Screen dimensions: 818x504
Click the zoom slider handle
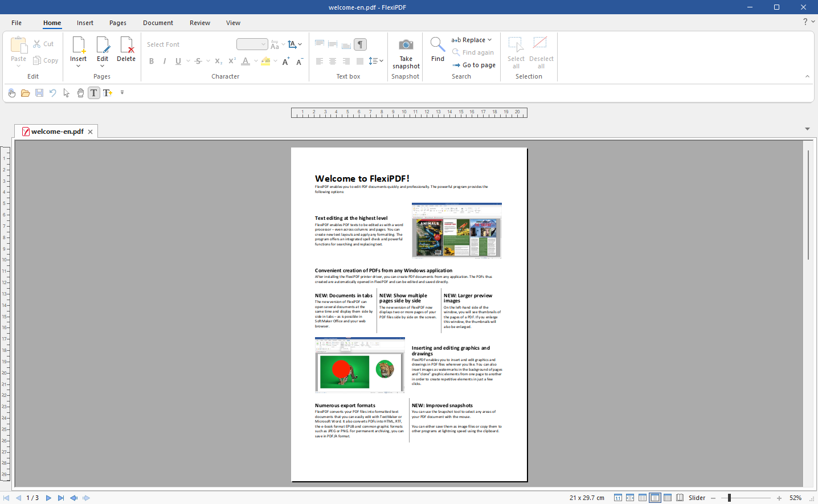coord(729,498)
